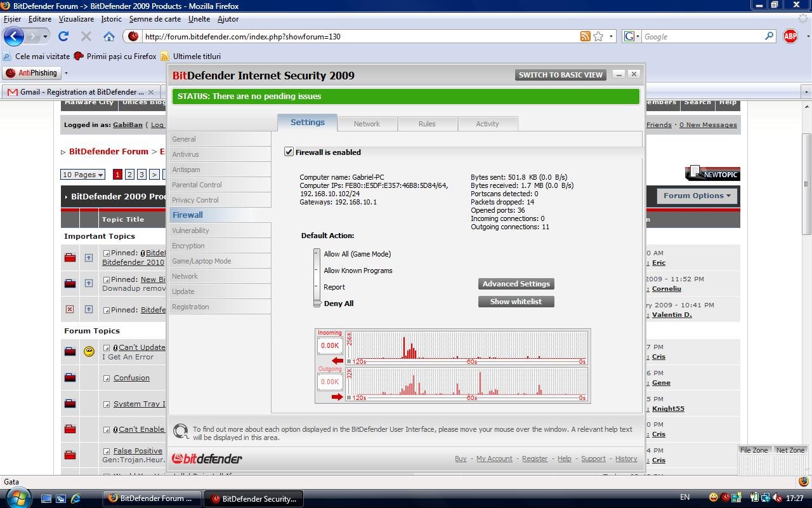Open Semne de carte menu
This screenshot has height=508, width=812.
[155, 19]
